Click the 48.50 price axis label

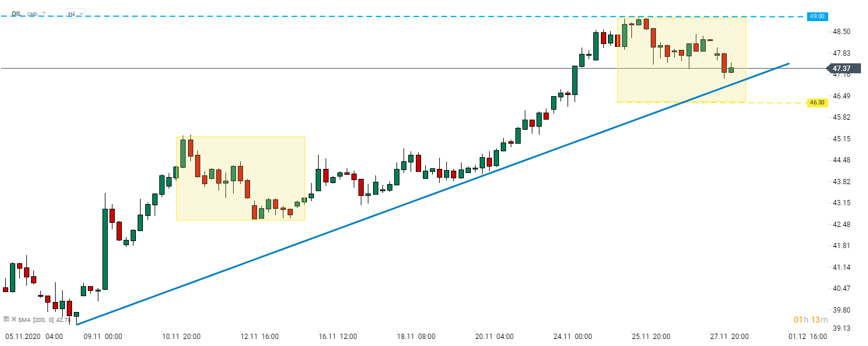click(x=842, y=32)
